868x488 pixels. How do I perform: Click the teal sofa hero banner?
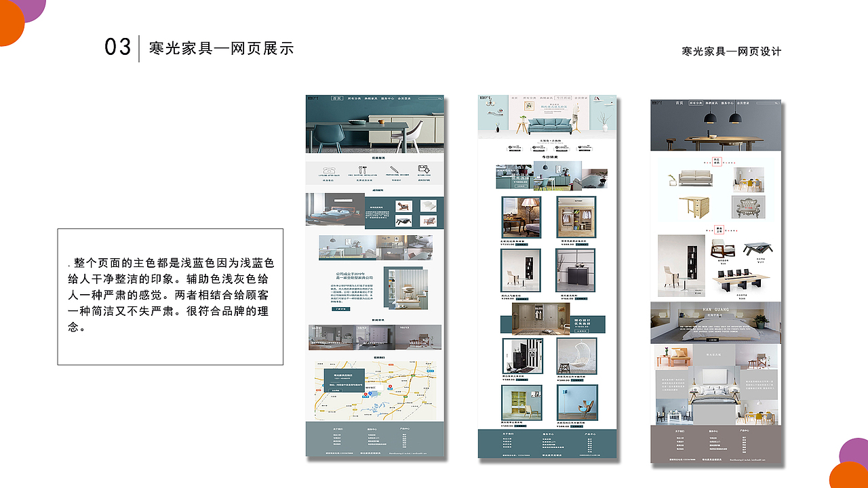[547, 117]
